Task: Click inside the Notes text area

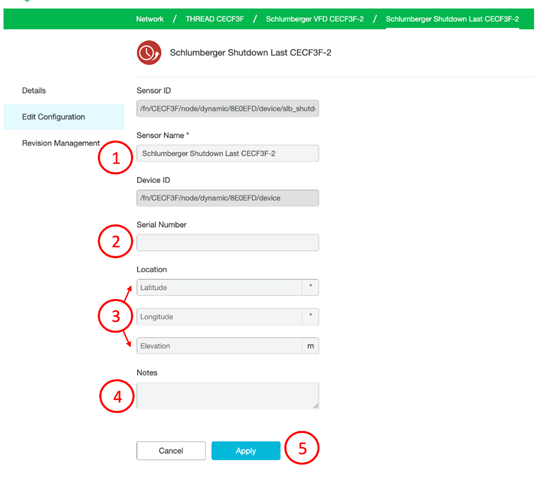Action: (x=227, y=396)
